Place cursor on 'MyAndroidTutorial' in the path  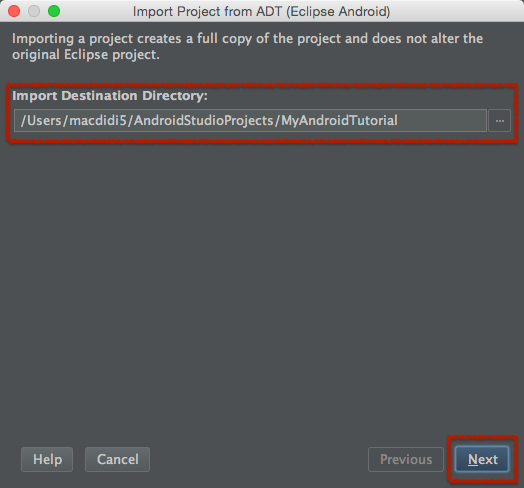pyautogui.click(x=339, y=121)
